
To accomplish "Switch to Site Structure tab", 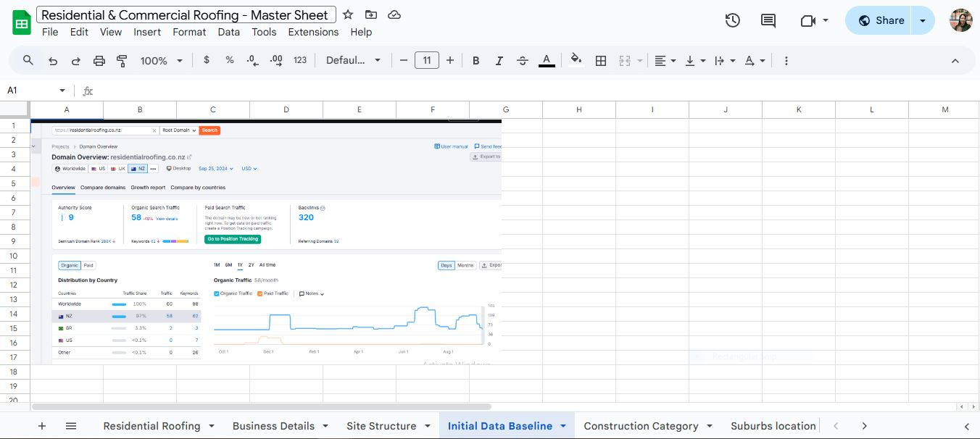I will [x=389, y=426].
